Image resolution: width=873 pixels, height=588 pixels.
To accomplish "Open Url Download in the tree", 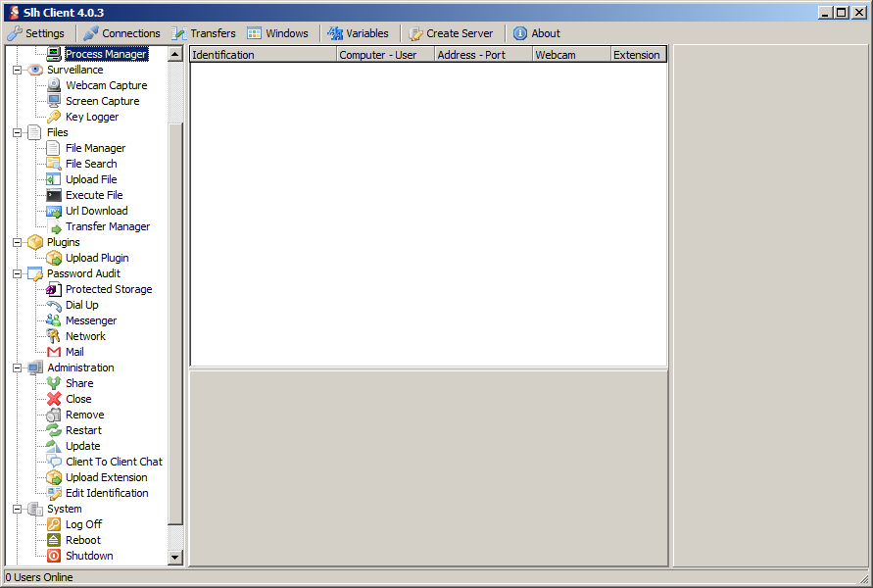I will click(x=96, y=211).
